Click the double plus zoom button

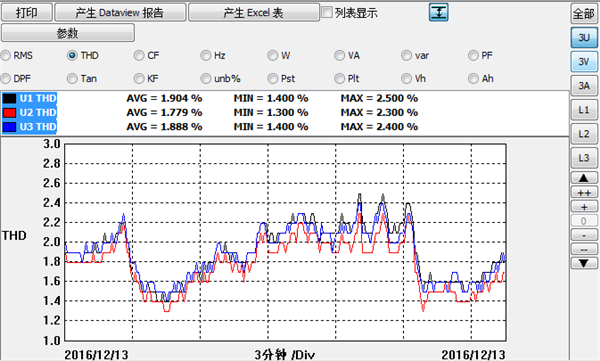584,193
